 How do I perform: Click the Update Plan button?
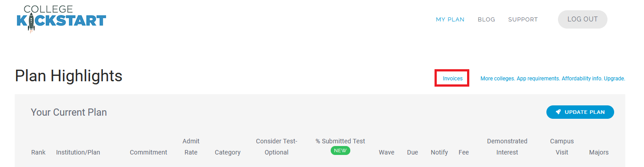coord(580,112)
